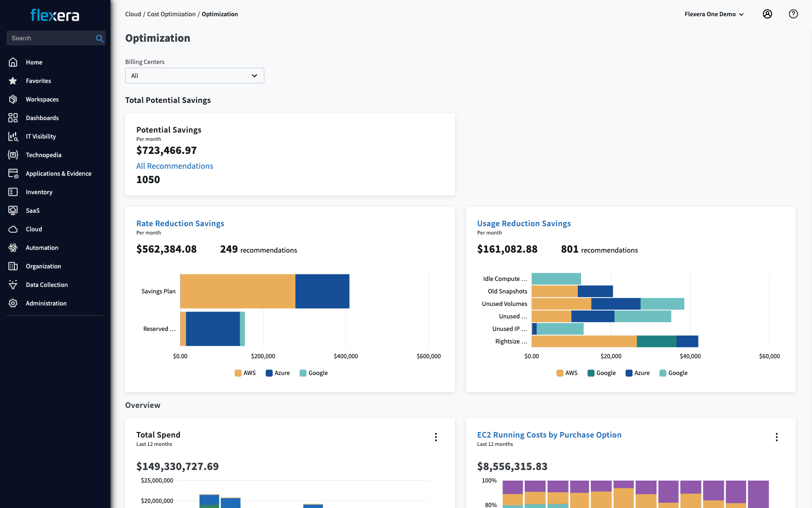Click the Data Collection funnel icon

(13, 285)
